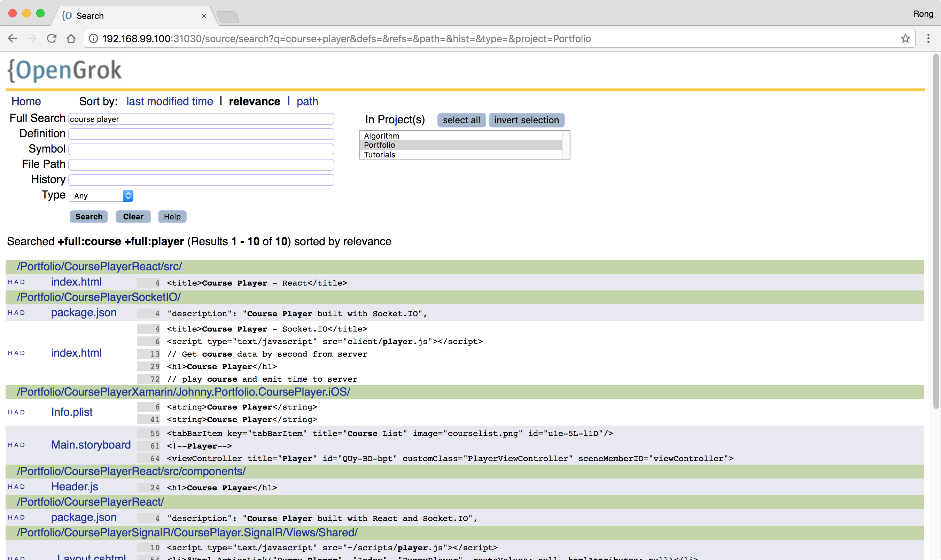Open the /Portfolio/CoursePlayerReact/ directory link
Image resolution: width=941 pixels, height=560 pixels.
(x=90, y=502)
